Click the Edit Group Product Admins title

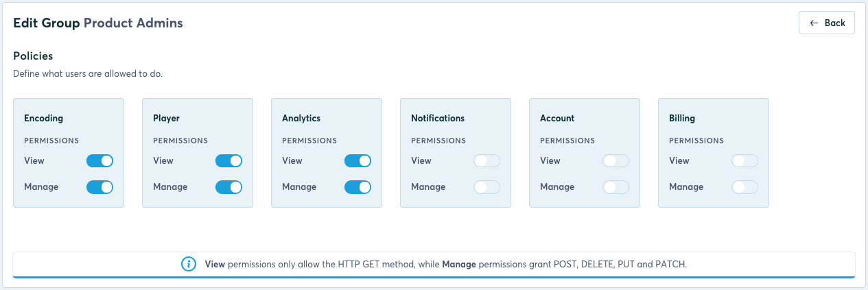(98, 23)
